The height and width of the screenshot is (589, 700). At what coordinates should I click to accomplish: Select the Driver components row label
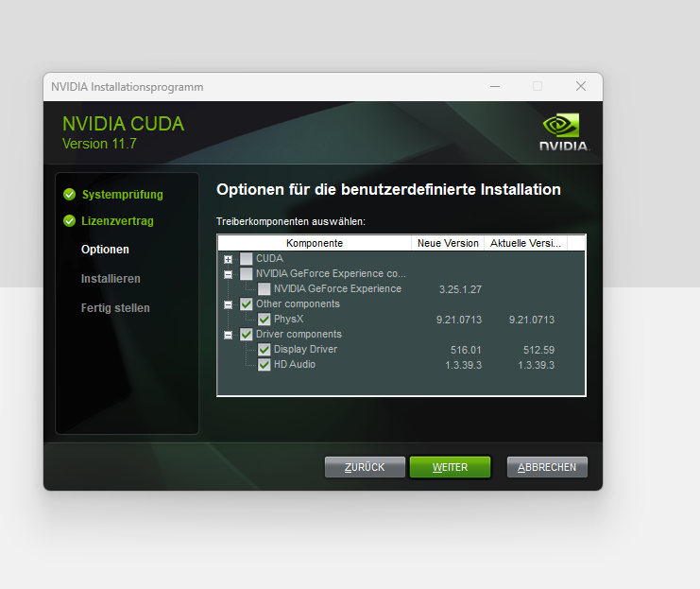point(299,335)
